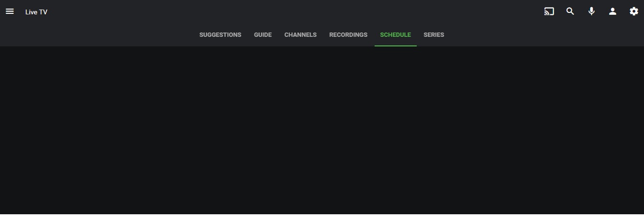
Task: Open the Channels tab
Action: pyautogui.click(x=300, y=35)
